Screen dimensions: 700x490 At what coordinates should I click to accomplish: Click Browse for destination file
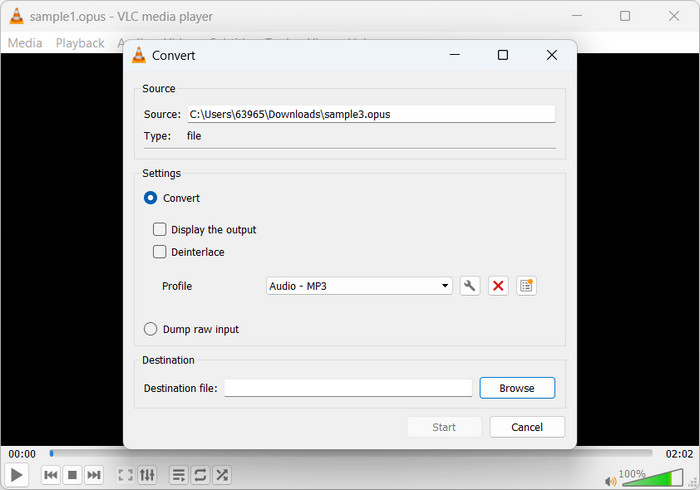517,388
